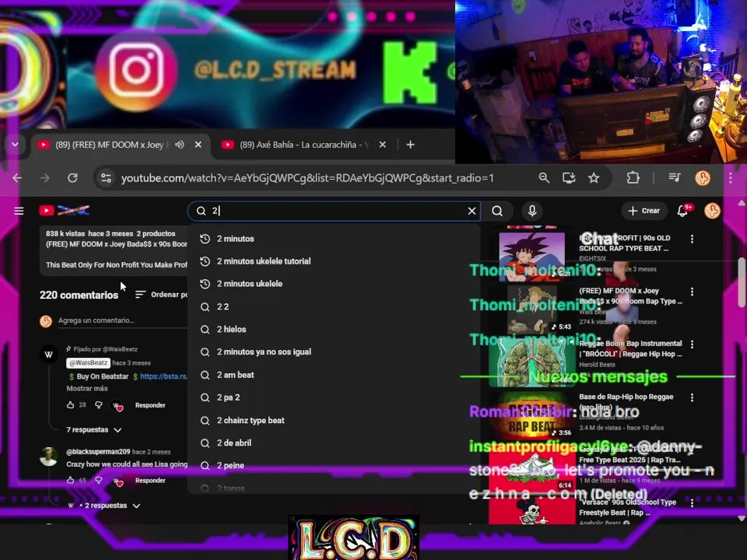747x560 pixels.
Task: Open the YouTube hamburger guide menu
Action: coord(19,211)
